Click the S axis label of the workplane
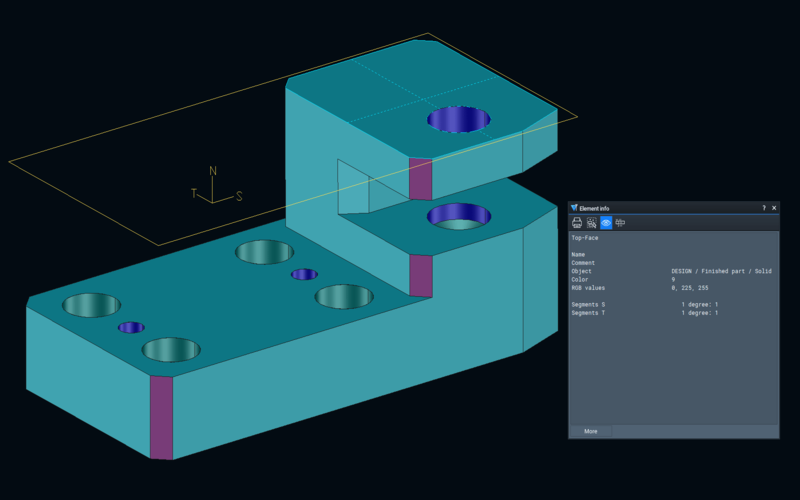This screenshot has height=500, width=800. (x=239, y=196)
